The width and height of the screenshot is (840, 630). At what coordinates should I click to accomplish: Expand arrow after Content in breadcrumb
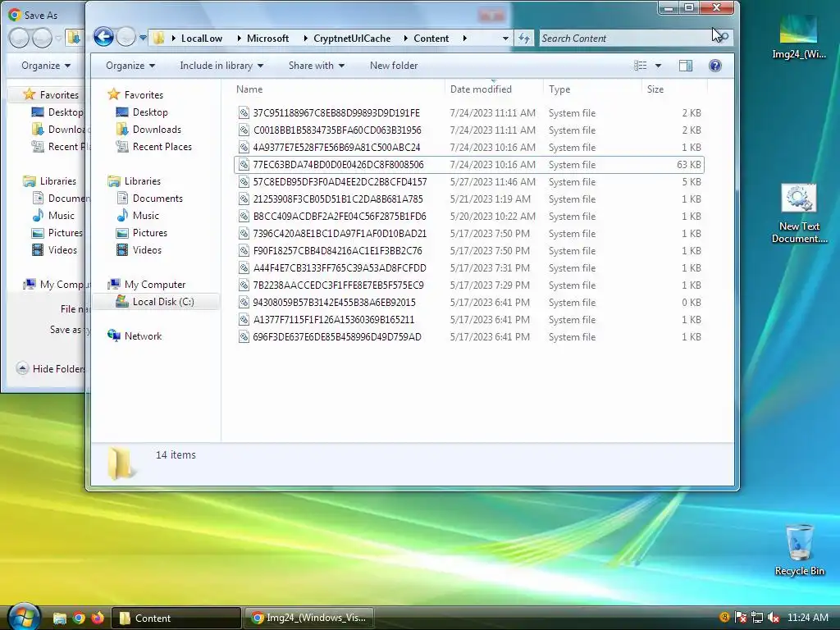(x=464, y=39)
